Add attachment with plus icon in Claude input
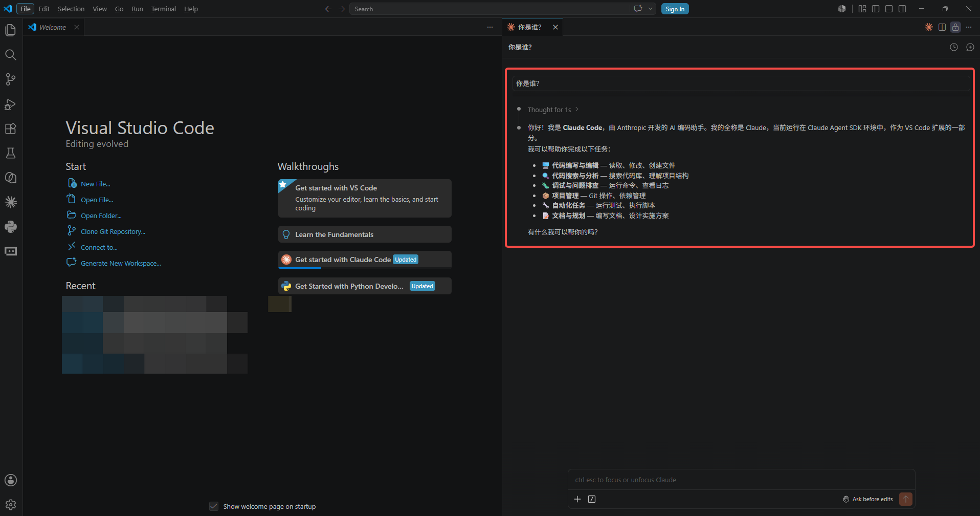Screen dimensions: 980x516 click(x=577, y=499)
